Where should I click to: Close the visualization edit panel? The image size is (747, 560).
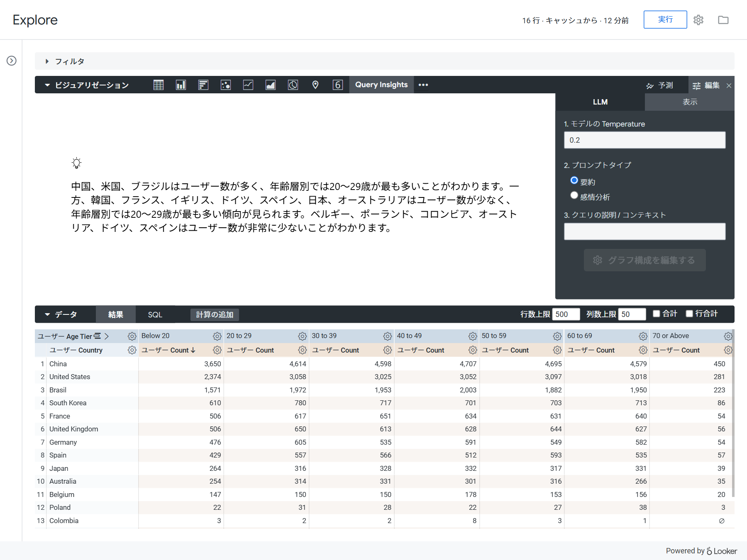[729, 85]
